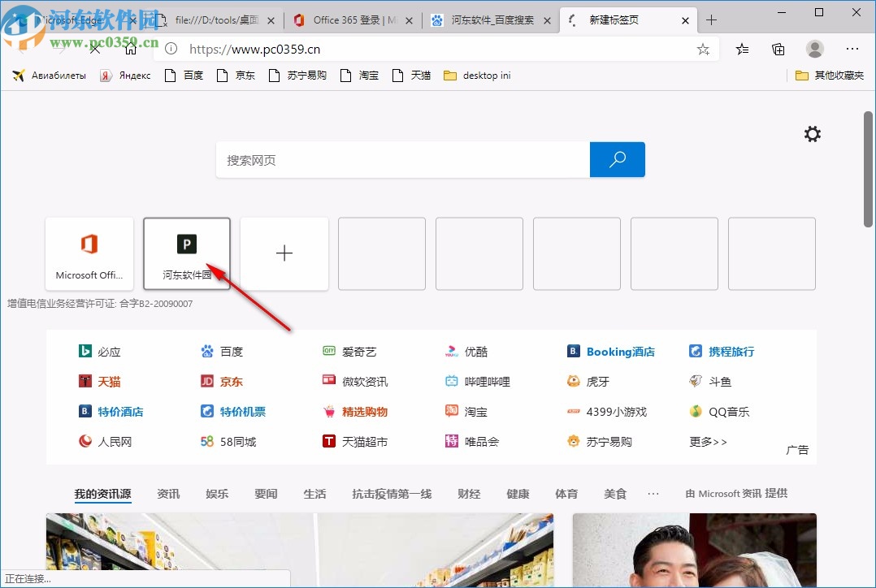Open page settings gear on new tab
Viewport: 876px width, 588px height.
coord(812,133)
